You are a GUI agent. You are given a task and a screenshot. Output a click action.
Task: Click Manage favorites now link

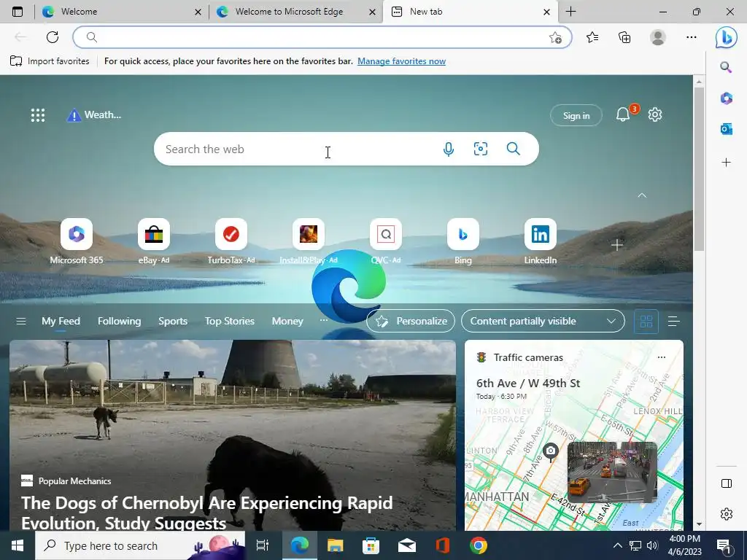402,61
